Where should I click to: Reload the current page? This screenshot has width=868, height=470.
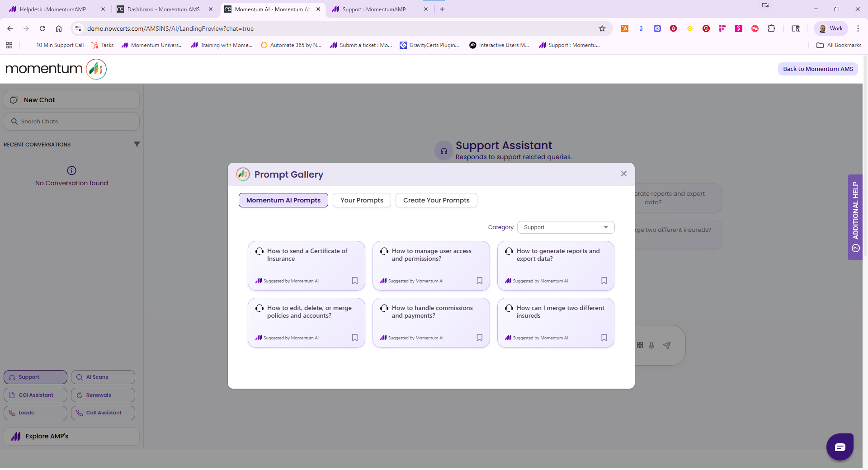click(x=42, y=28)
